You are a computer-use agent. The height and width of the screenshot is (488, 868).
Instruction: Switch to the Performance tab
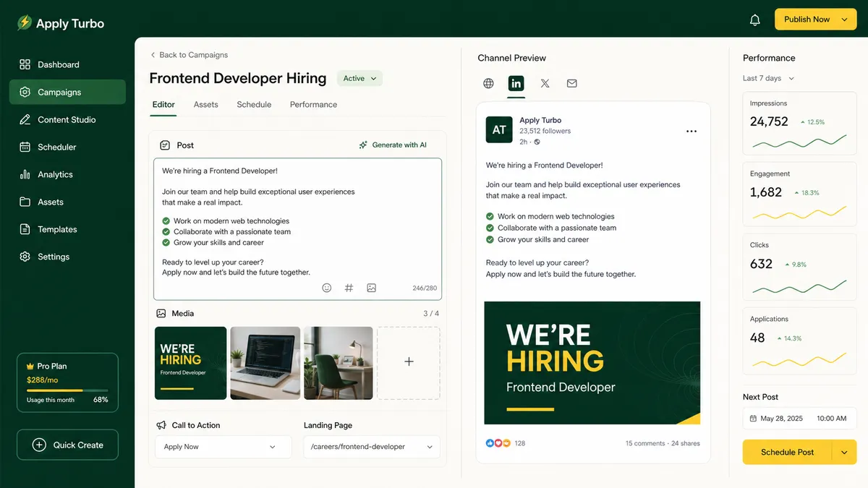click(313, 105)
